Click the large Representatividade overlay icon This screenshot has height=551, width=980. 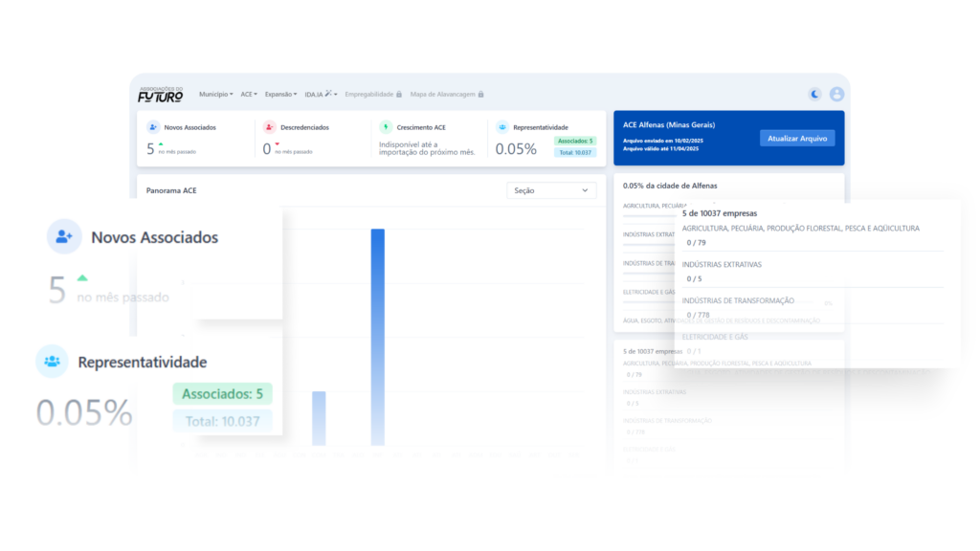point(52,361)
